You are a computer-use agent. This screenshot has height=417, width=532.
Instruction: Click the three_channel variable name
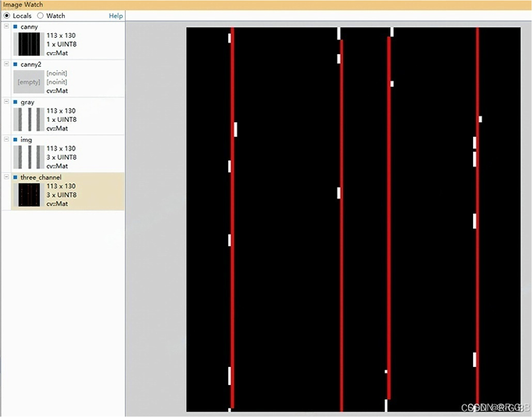pos(41,178)
